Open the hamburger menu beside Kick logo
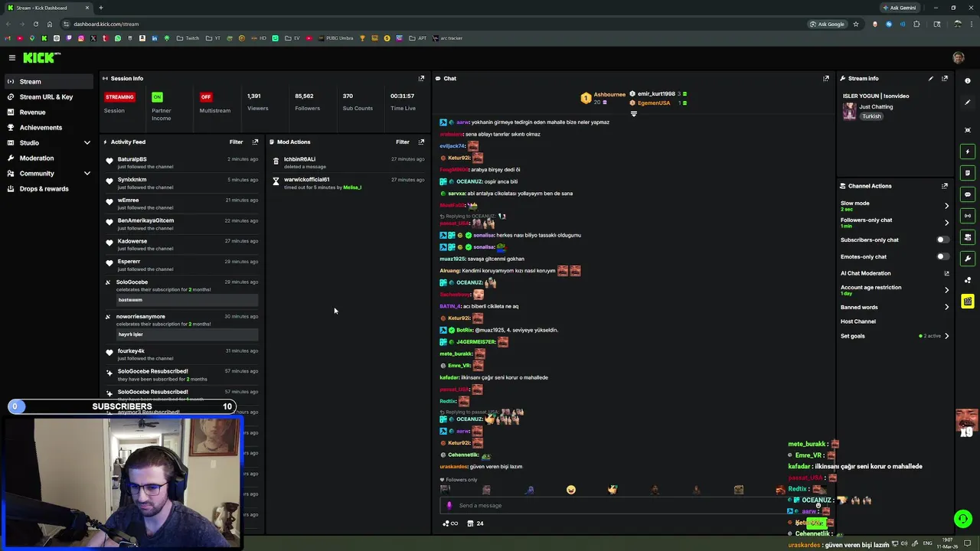Image resolution: width=980 pixels, height=551 pixels. tap(12, 57)
